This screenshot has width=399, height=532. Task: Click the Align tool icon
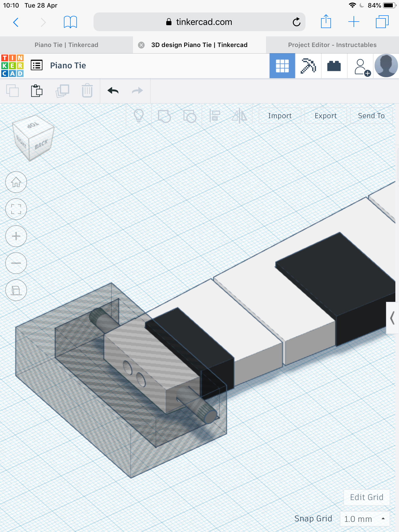tap(215, 116)
